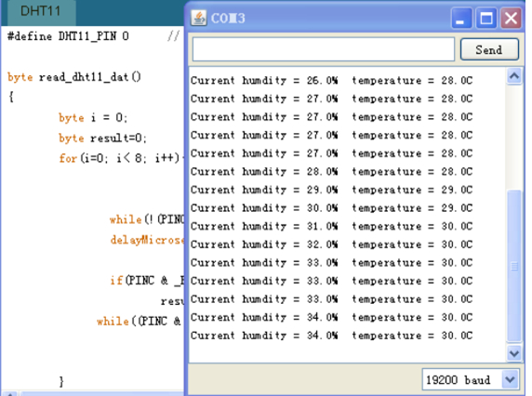Screen dimensions: 532x396
Task: Click the serial output scroll-down arrow
Action: coord(514,353)
